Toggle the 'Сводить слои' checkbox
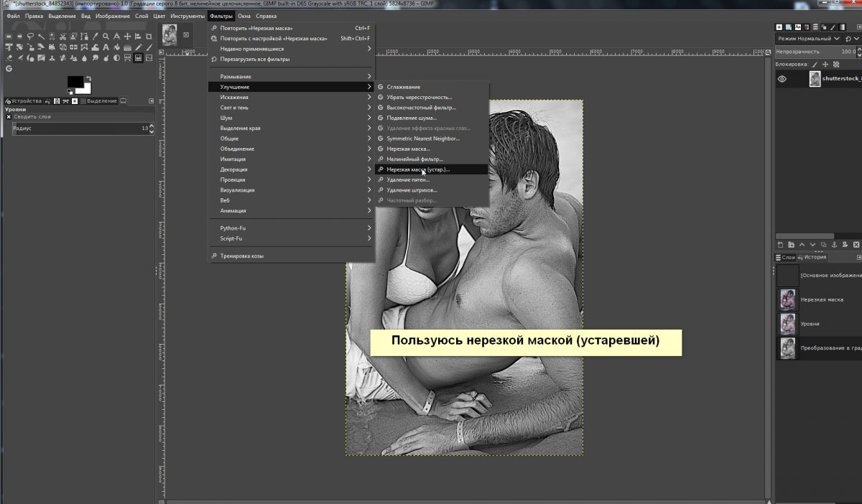 (x=9, y=116)
